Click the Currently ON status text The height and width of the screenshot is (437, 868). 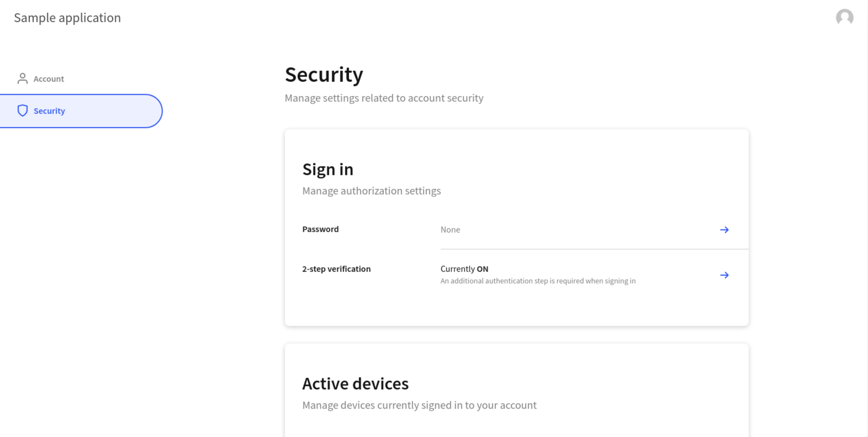[464, 269]
